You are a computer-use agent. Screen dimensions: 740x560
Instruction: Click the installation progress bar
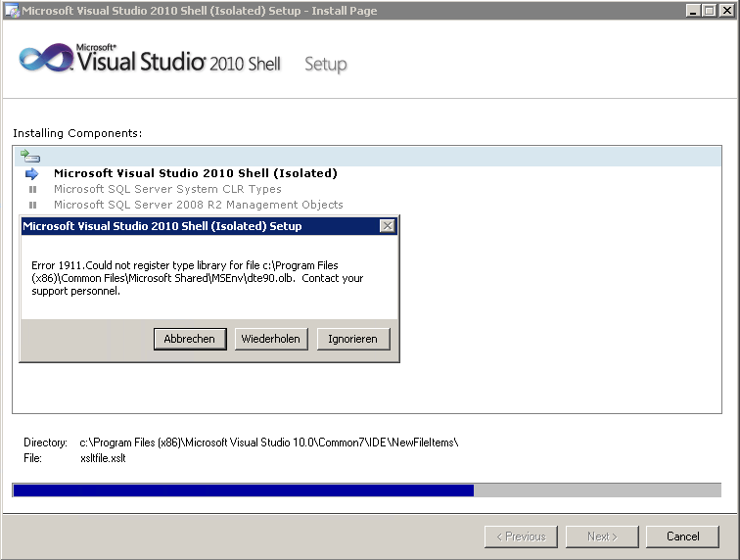(x=367, y=490)
